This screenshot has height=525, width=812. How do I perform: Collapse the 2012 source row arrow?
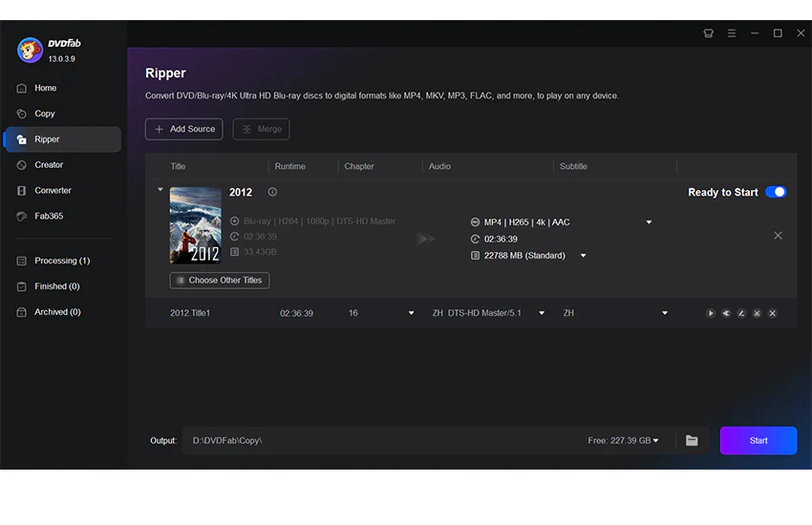click(x=160, y=189)
